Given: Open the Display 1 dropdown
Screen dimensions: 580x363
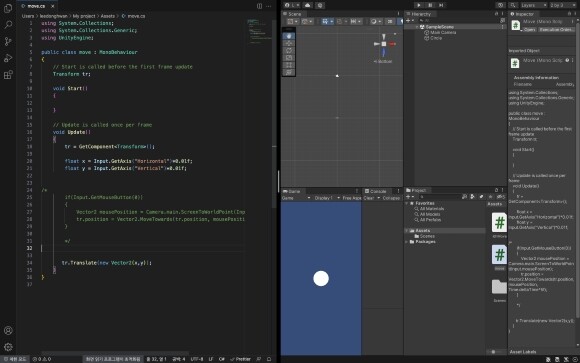Looking at the screenshot, I should click(x=327, y=198).
